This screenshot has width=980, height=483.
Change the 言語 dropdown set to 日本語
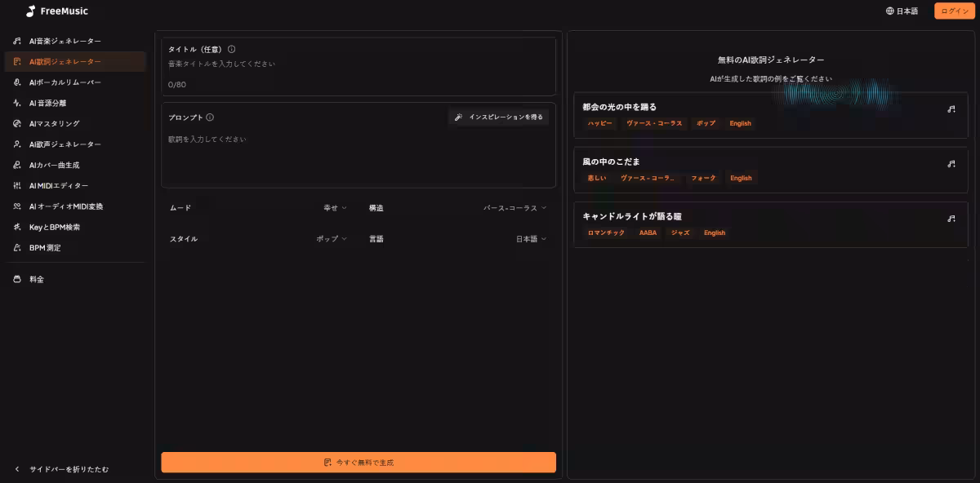pos(531,239)
